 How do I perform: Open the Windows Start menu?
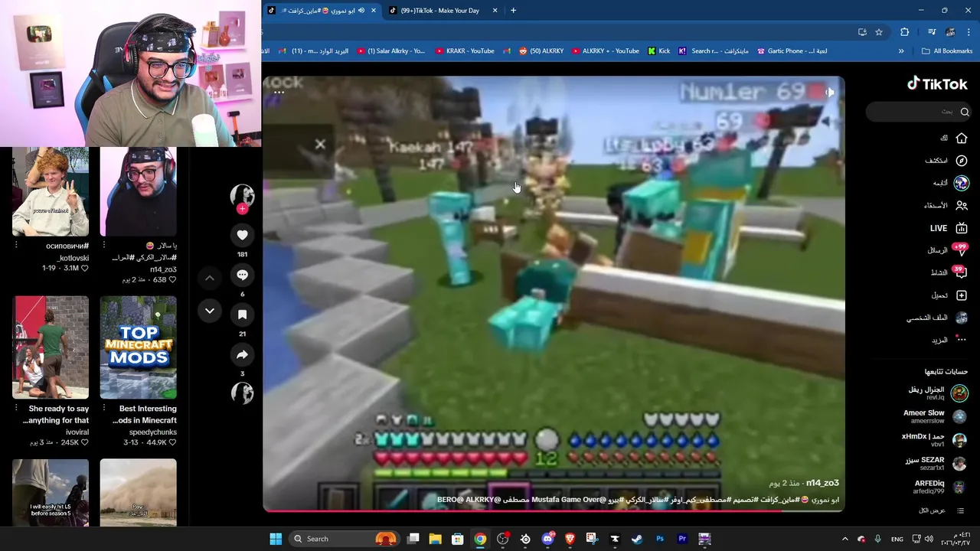click(x=276, y=539)
